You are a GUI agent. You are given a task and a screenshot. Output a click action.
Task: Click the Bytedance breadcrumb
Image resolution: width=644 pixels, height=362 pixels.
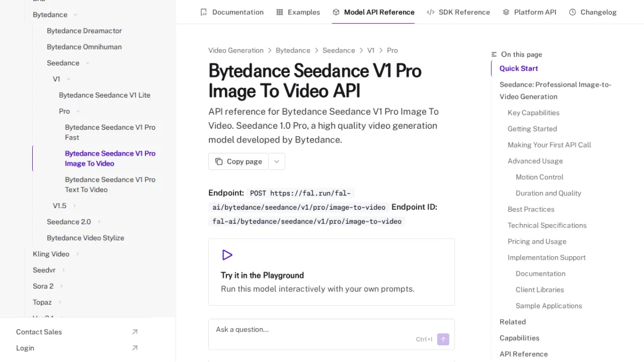point(293,50)
